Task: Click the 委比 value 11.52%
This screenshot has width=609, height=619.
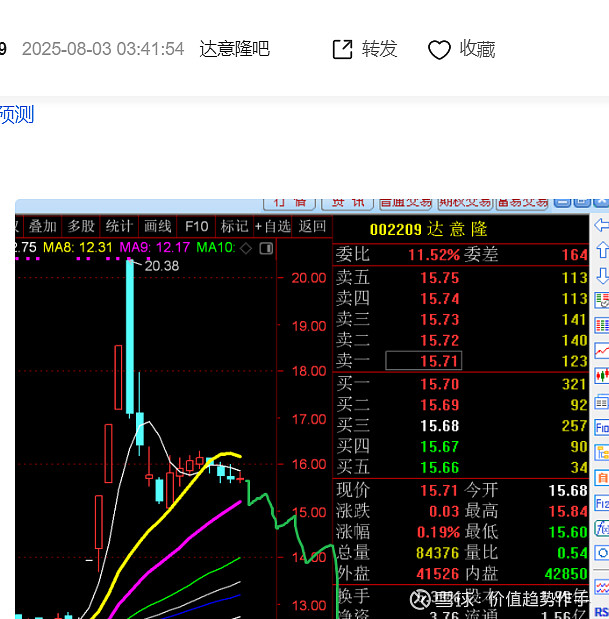Action: (434, 255)
